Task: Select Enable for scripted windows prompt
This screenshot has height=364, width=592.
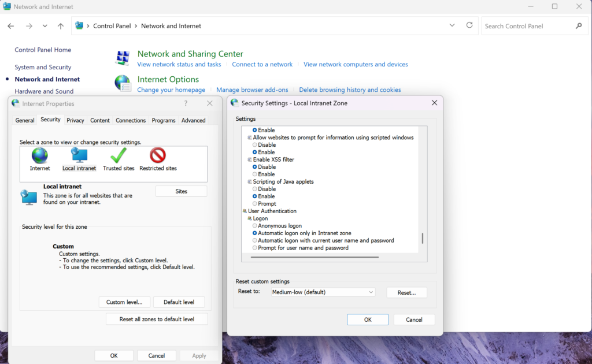Action: tap(255, 152)
